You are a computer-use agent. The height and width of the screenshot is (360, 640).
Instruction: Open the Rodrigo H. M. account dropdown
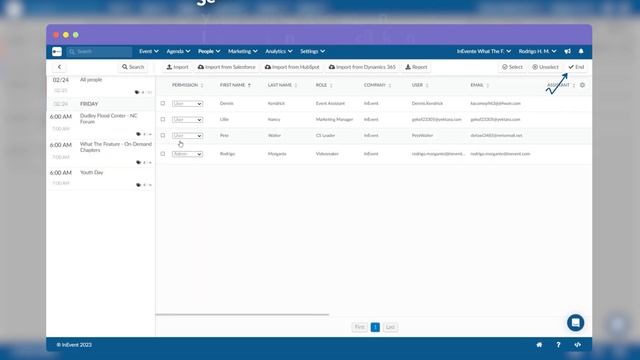tap(537, 51)
